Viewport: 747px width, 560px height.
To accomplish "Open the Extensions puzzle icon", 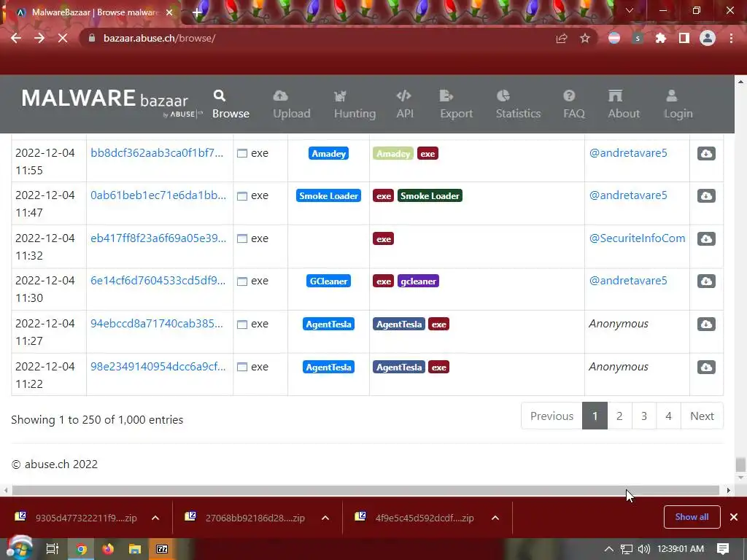I will [x=661, y=38].
